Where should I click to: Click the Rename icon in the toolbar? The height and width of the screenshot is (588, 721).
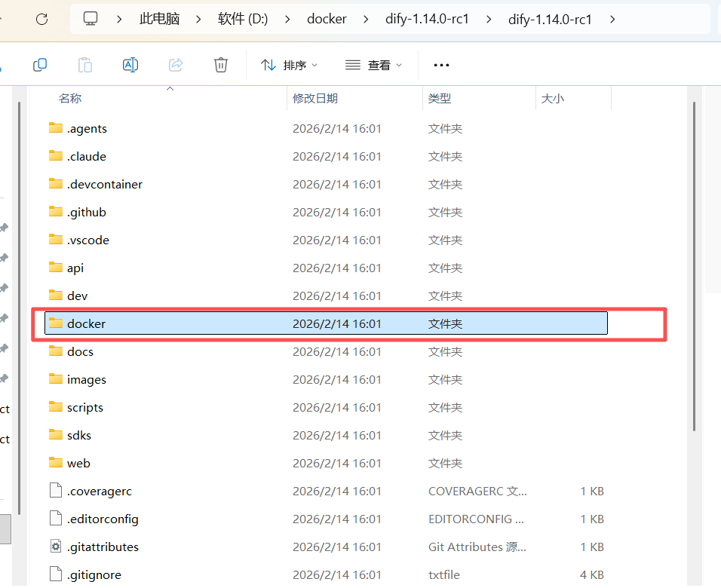(x=130, y=65)
